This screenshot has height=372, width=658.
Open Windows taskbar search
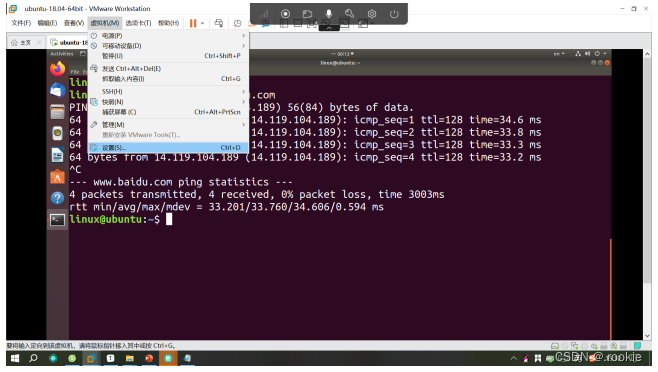(x=33, y=359)
